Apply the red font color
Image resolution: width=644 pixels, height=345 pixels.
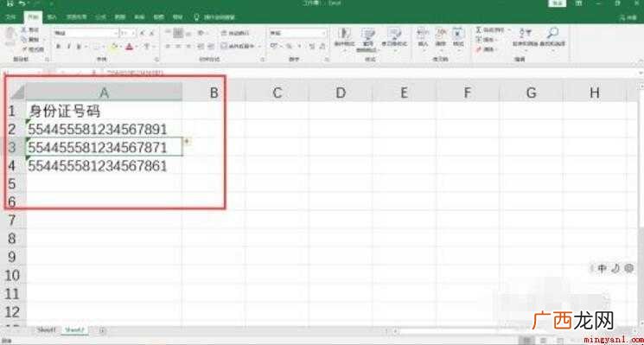click(x=129, y=47)
